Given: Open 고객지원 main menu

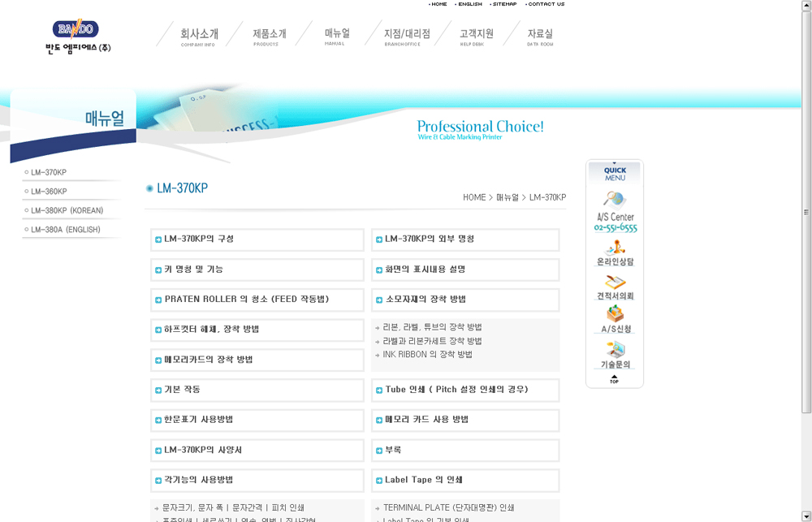Looking at the screenshot, I should pyautogui.click(x=476, y=35).
